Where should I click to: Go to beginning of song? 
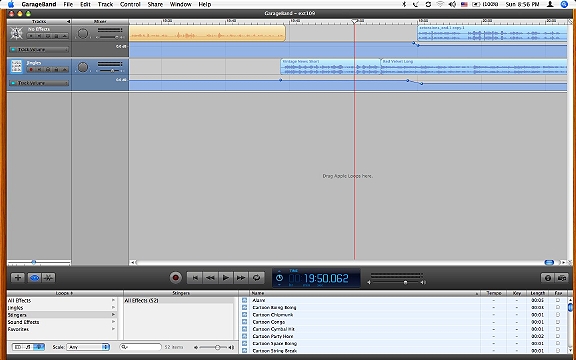coord(195,278)
